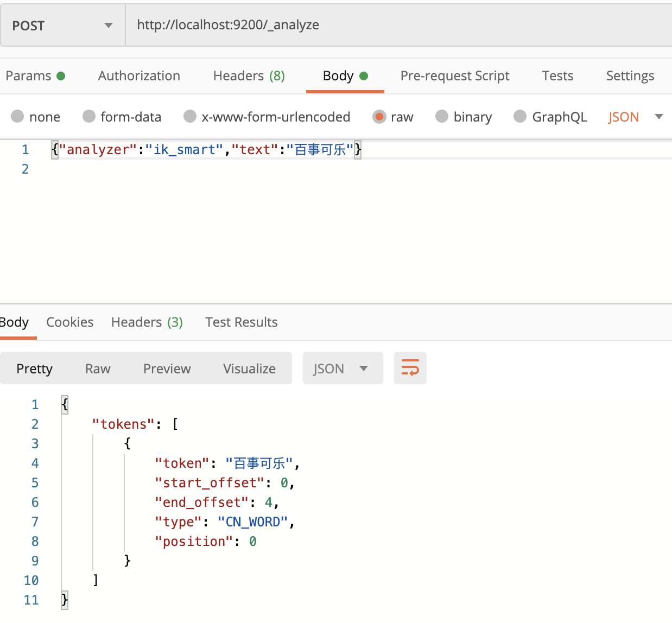Select the form-data radio option
Viewport: 672px width, 623px height.
[89, 117]
